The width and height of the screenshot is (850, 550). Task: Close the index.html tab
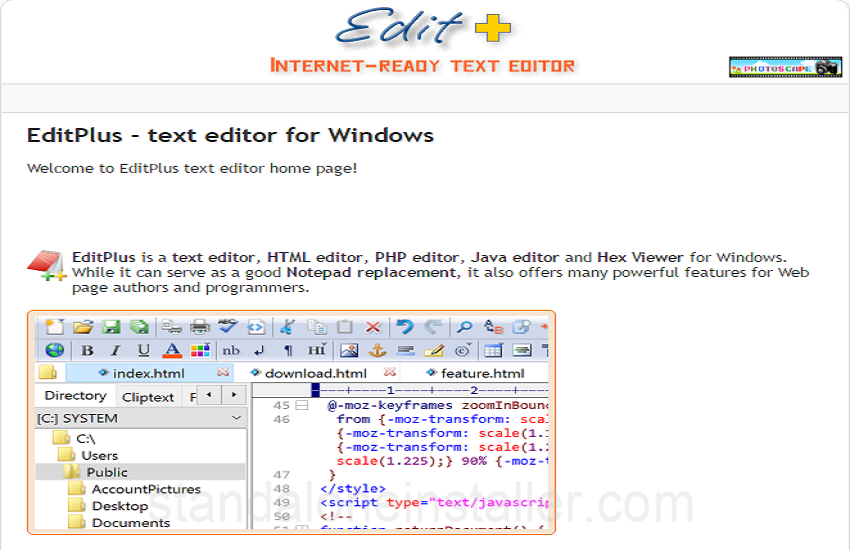click(223, 372)
